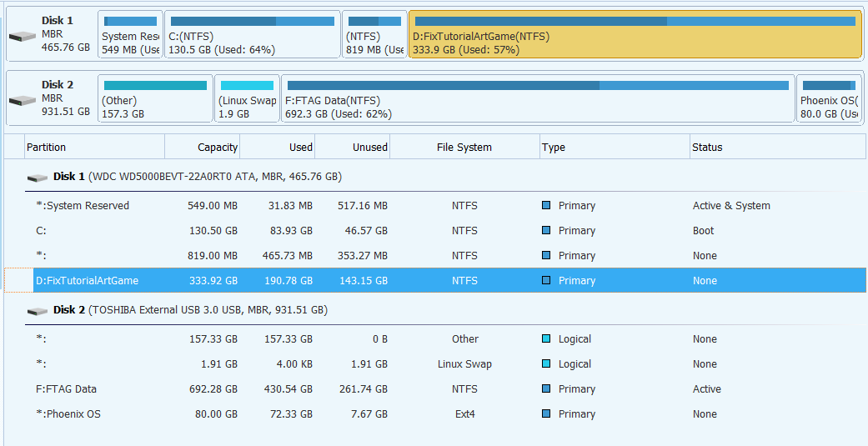Click the Primary type square in Phoenix OS row
The width and height of the screenshot is (868, 446).
(546, 413)
